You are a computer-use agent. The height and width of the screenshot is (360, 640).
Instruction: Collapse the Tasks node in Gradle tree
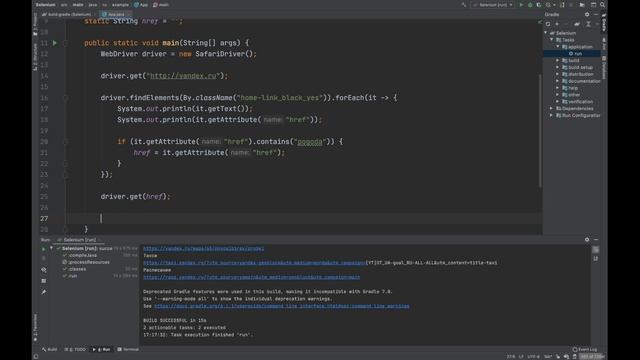pyautogui.click(x=552, y=40)
